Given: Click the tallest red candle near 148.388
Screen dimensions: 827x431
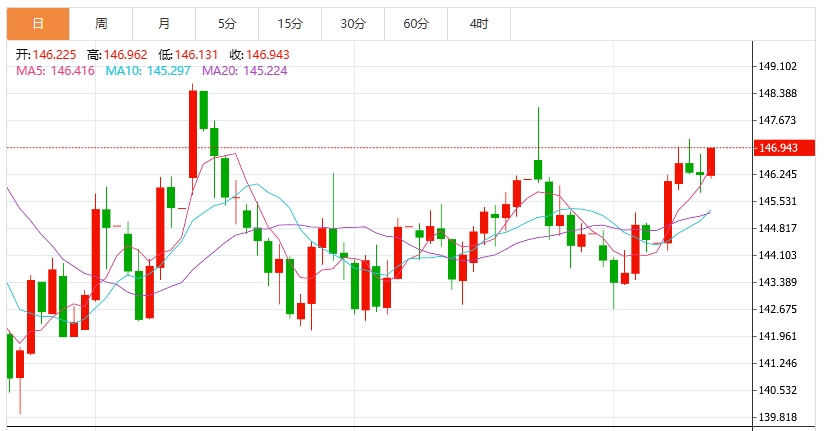Looking at the screenshot, I should [x=193, y=134].
